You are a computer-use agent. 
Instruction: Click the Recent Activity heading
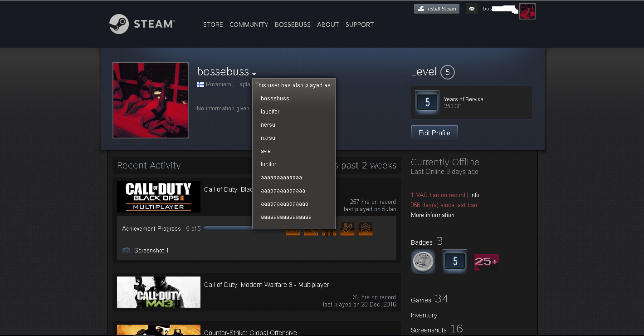tap(149, 165)
